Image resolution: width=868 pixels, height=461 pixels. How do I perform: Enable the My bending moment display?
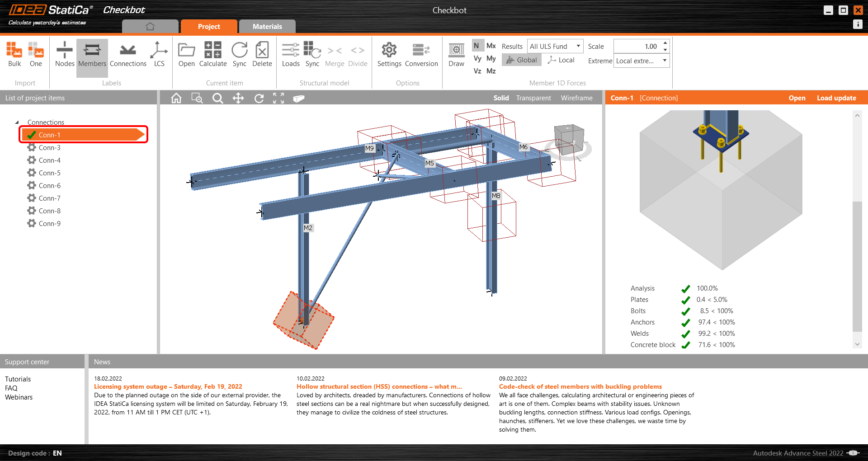click(x=491, y=58)
